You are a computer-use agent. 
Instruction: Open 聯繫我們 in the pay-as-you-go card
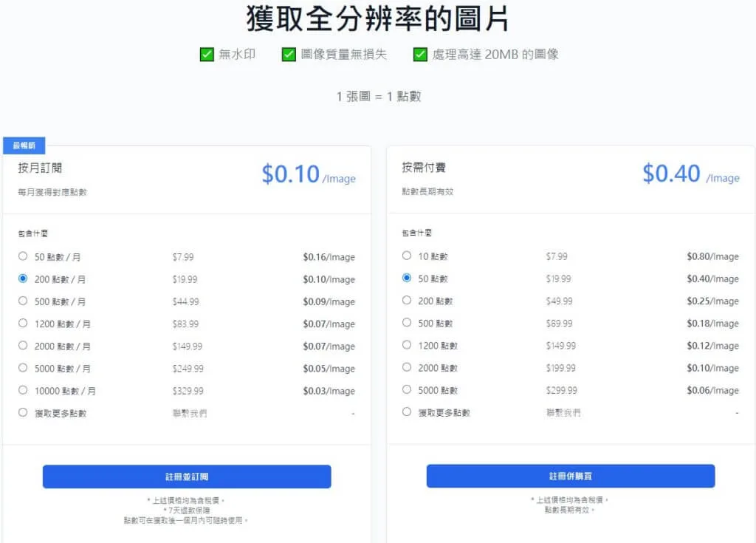point(563,413)
